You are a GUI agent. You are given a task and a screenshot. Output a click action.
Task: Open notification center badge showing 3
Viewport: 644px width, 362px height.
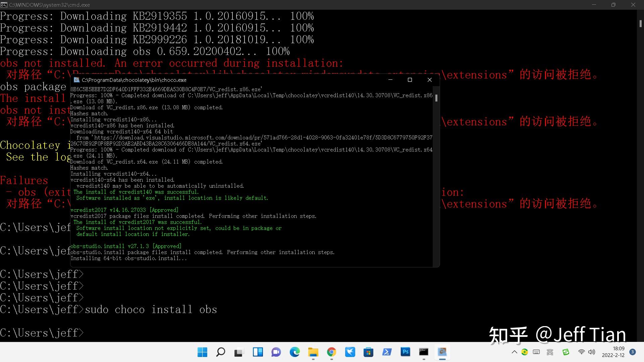633,352
